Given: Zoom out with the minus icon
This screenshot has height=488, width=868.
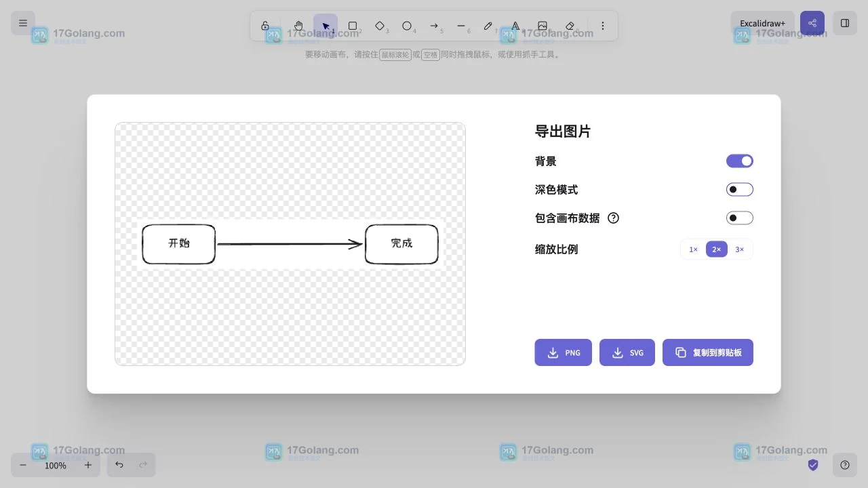Looking at the screenshot, I should click(x=23, y=465).
